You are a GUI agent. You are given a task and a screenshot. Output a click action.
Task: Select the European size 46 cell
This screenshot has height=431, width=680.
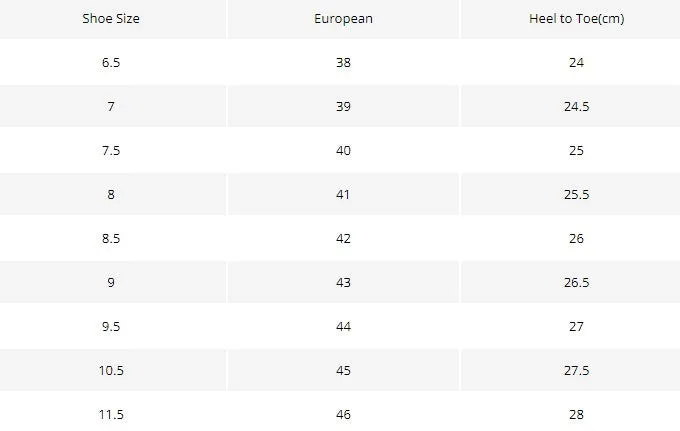coord(343,415)
